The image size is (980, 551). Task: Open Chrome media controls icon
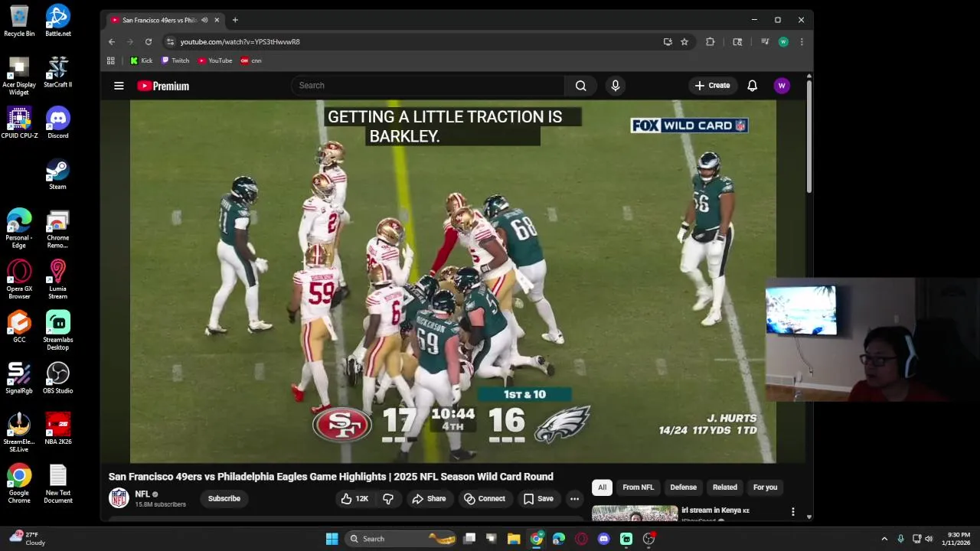pos(764,41)
